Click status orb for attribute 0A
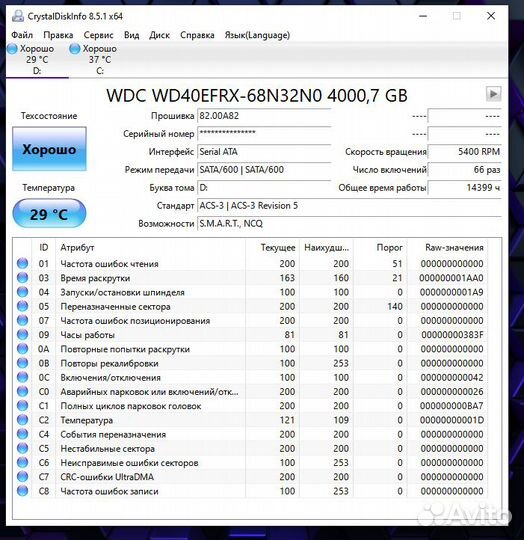This screenshot has width=524, height=540. pos(22,349)
